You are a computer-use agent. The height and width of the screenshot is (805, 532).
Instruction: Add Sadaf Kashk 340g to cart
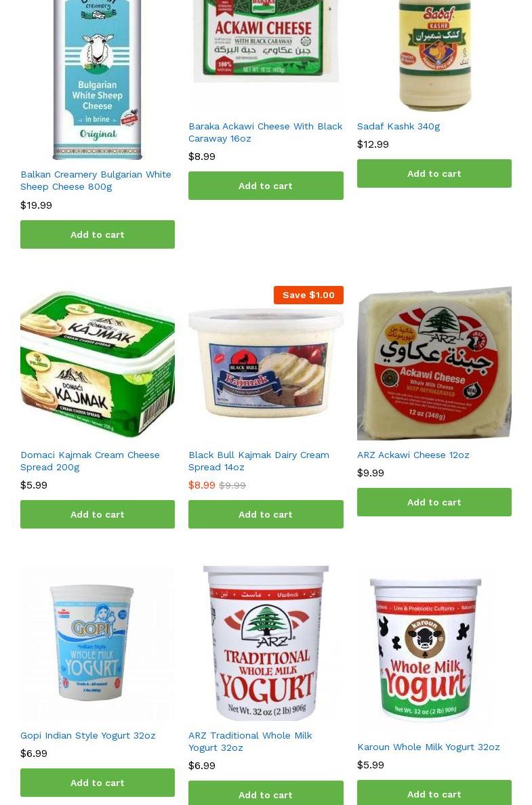point(434,173)
